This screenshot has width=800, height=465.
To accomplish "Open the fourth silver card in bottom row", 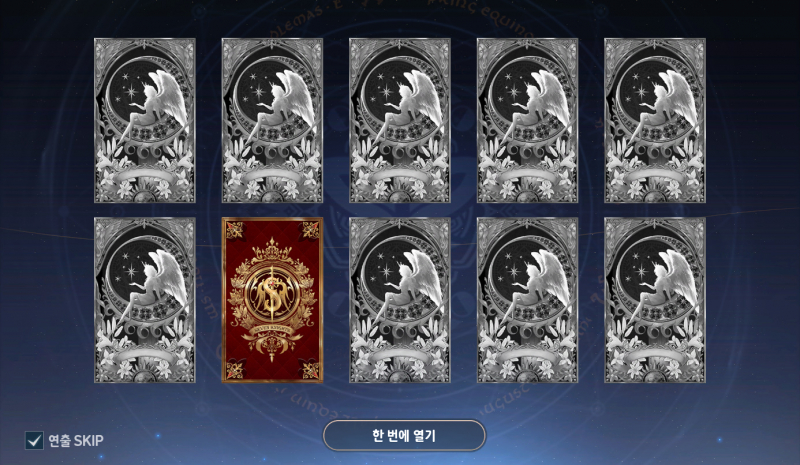I will (x=528, y=300).
